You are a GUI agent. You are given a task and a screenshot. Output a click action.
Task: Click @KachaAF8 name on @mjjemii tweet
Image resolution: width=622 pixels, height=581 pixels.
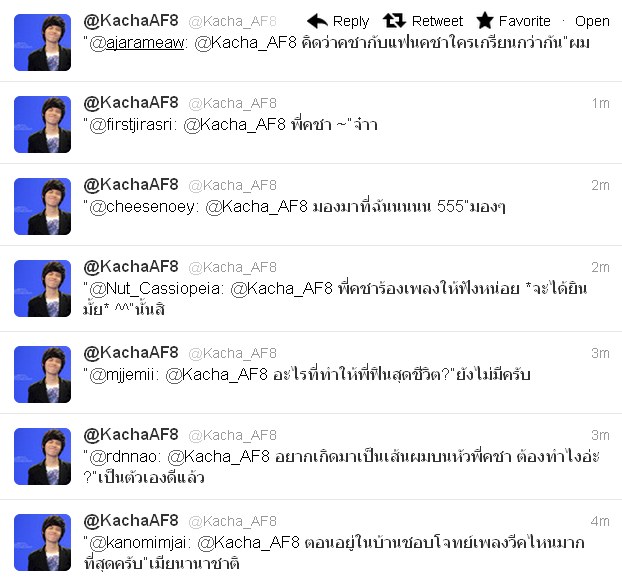click(131, 353)
